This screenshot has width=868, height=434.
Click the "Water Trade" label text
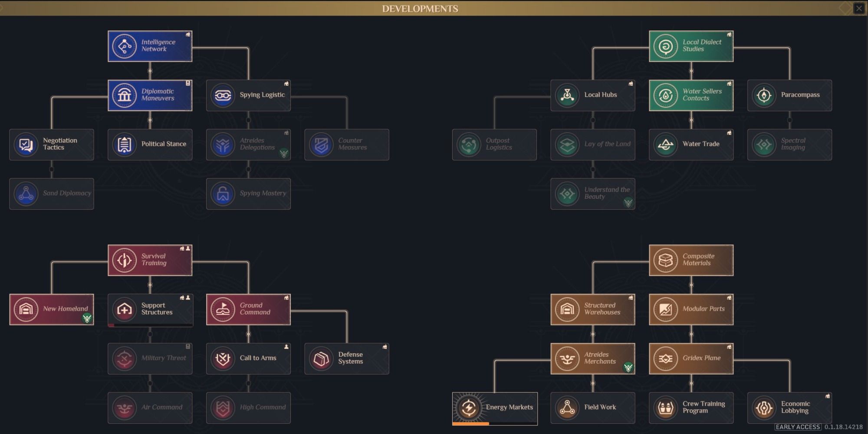[x=701, y=144]
